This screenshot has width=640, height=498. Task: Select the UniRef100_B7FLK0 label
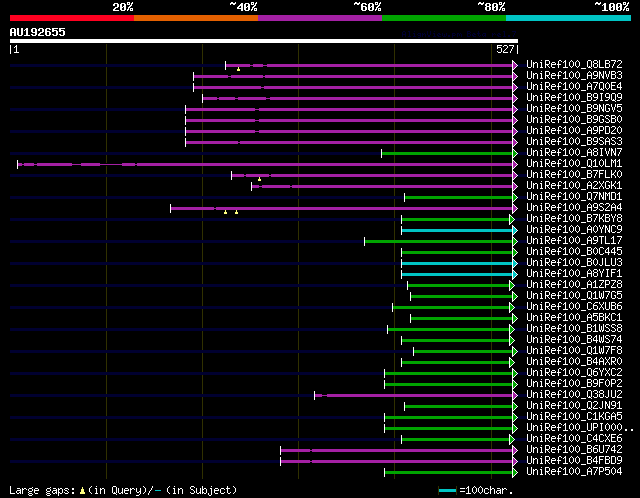pyautogui.click(x=574, y=175)
